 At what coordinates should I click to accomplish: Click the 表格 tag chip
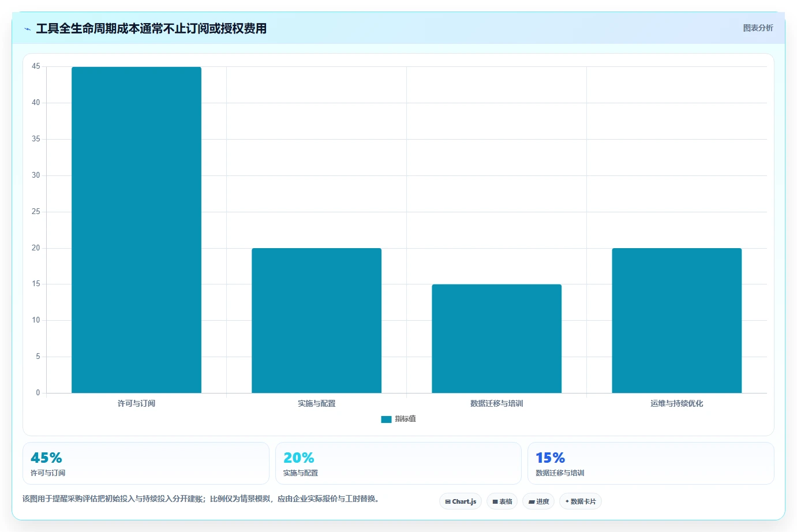pos(502,501)
